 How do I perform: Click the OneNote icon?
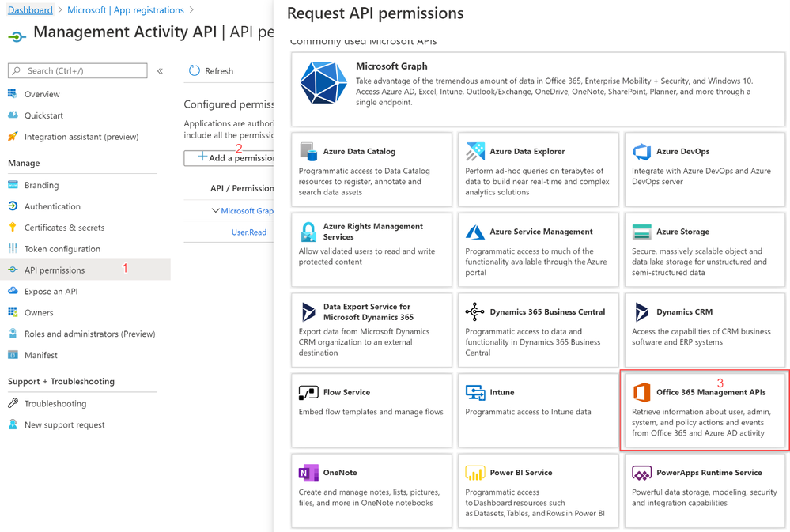click(x=308, y=473)
